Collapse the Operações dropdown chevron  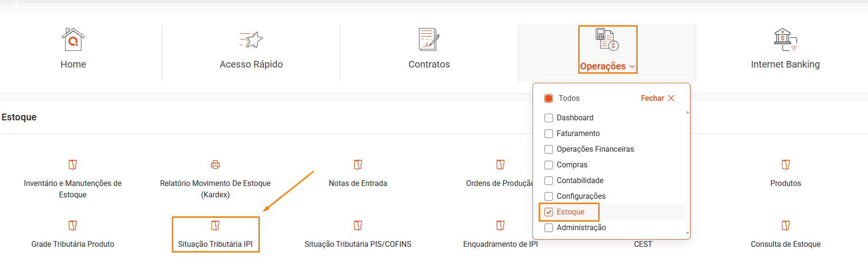(632, 67)
